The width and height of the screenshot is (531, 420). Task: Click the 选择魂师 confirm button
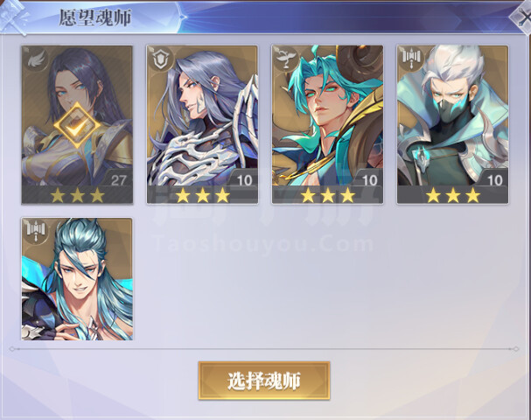coord(264,381)
